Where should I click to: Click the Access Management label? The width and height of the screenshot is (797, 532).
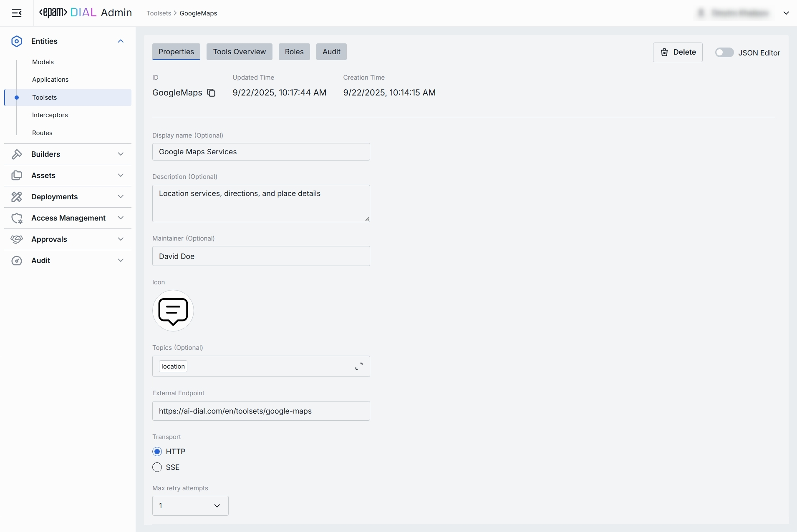(x=68, y=218)
